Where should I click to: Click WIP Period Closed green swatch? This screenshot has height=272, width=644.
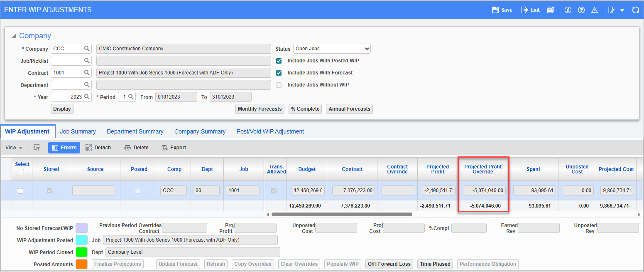[x=81, y=252]
